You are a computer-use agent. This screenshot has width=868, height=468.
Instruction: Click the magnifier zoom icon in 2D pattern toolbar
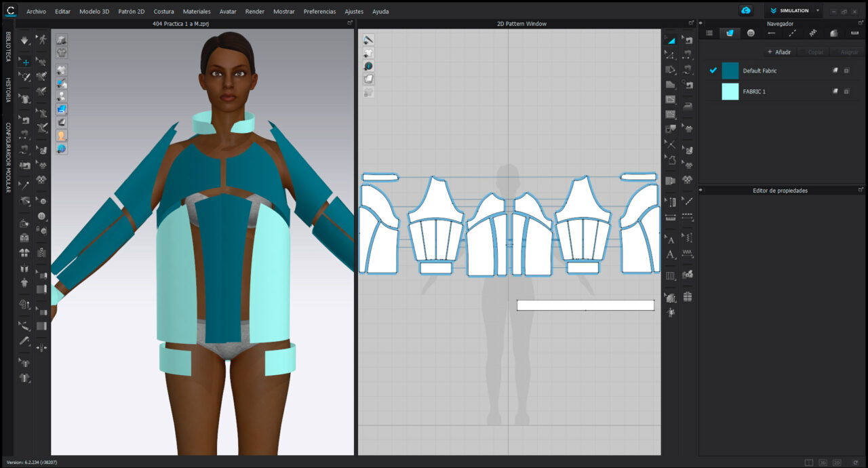click(x=368, y=66)
